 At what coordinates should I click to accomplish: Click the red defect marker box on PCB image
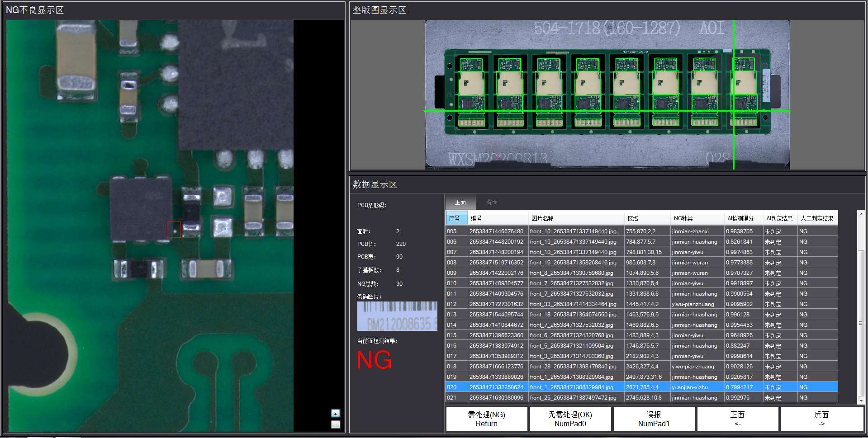pyautogui.click(x=174, y=229)
